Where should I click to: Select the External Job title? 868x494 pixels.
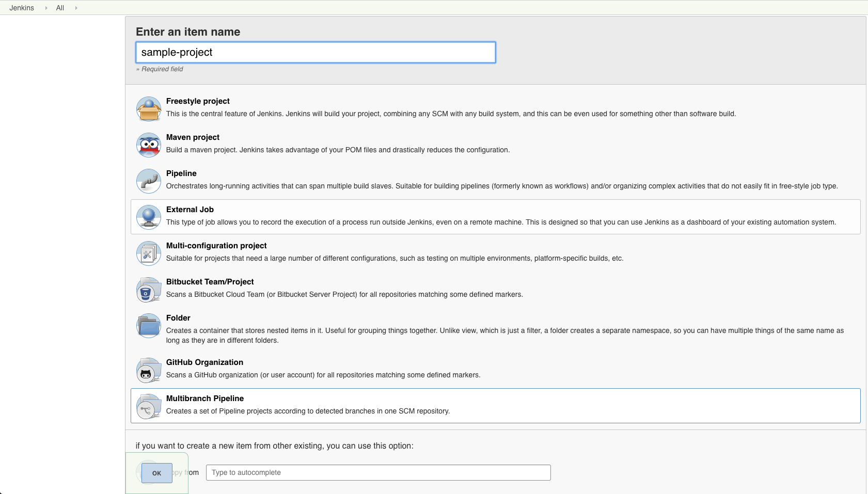click(x=190, y=210)
